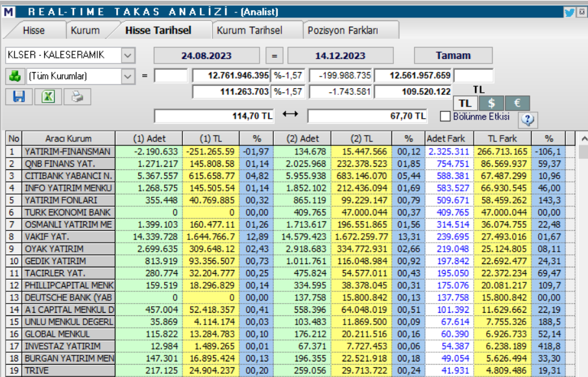
Task: Select the Hisse Tarihsel tab
Action: click(x=158, y=30)
